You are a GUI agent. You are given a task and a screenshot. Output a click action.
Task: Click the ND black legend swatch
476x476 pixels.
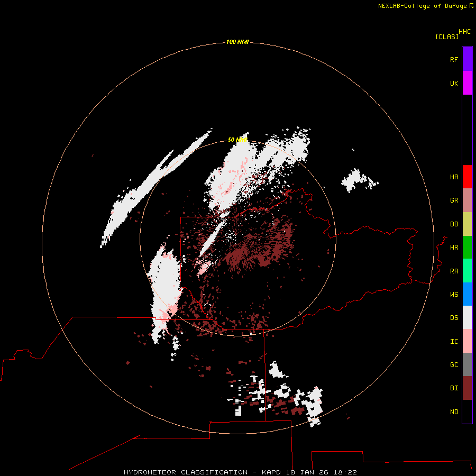click(x=467, y=411)
